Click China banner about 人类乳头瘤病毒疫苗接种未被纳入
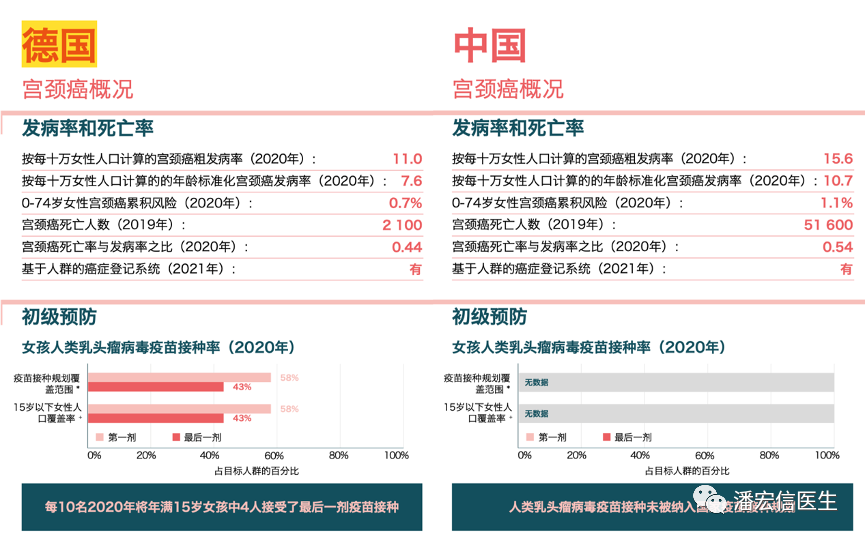This screenshot has height=539, width=866. (x=652, y=507)
